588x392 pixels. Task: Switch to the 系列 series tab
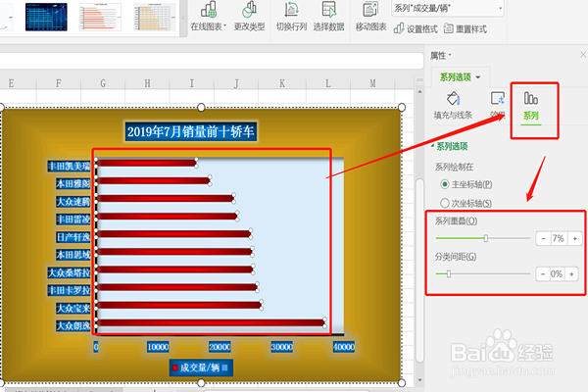tap(530, 107)
